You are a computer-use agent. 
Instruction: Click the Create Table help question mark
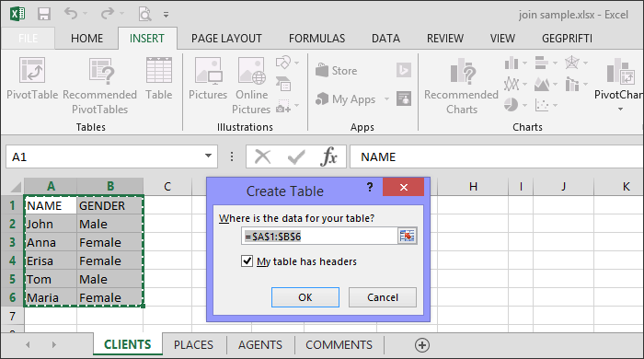pyautogui.click(x=370, y=187)
